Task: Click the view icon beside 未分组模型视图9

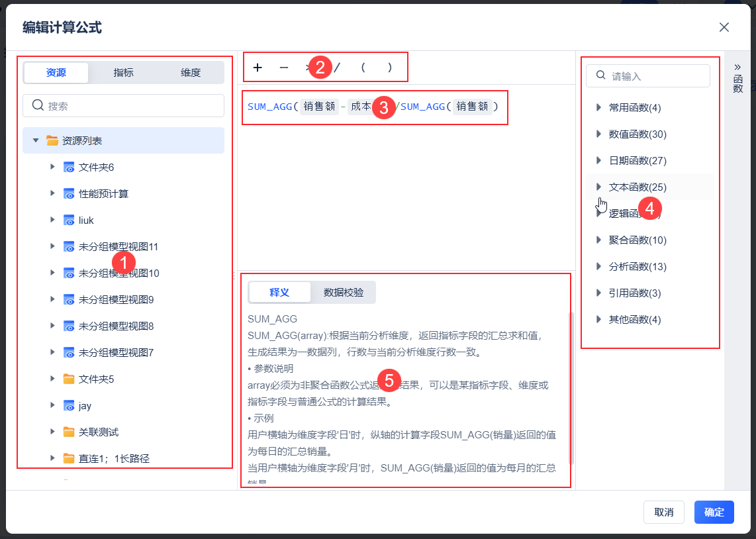Action: point(69,300)
